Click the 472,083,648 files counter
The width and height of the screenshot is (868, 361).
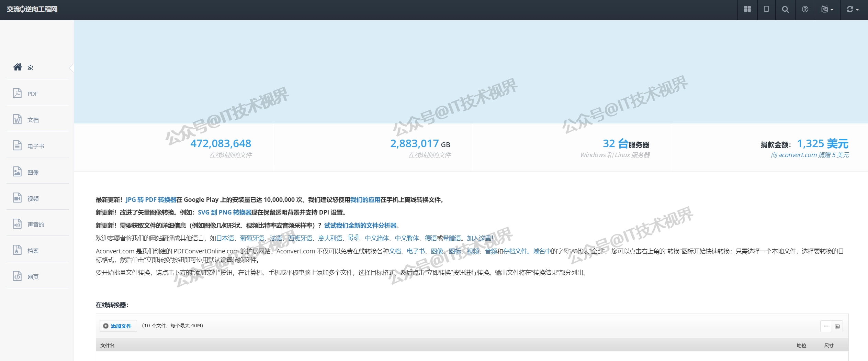tap(221, 143)
